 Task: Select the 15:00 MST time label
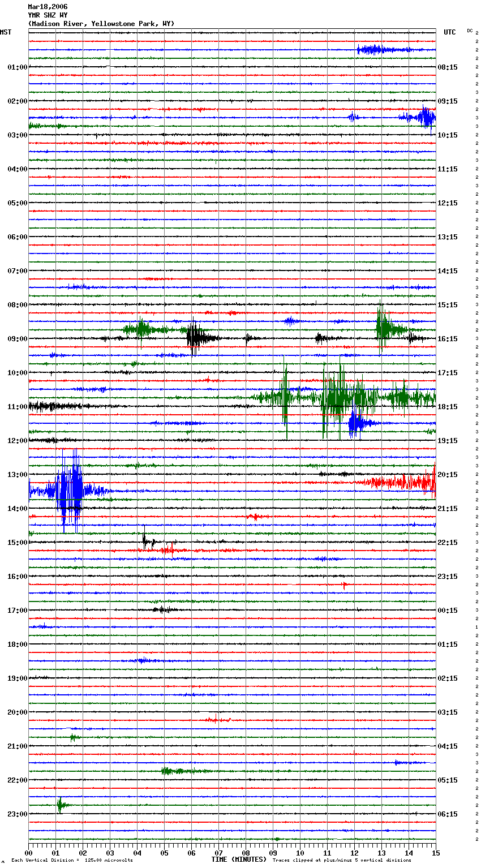click(18, 543)
